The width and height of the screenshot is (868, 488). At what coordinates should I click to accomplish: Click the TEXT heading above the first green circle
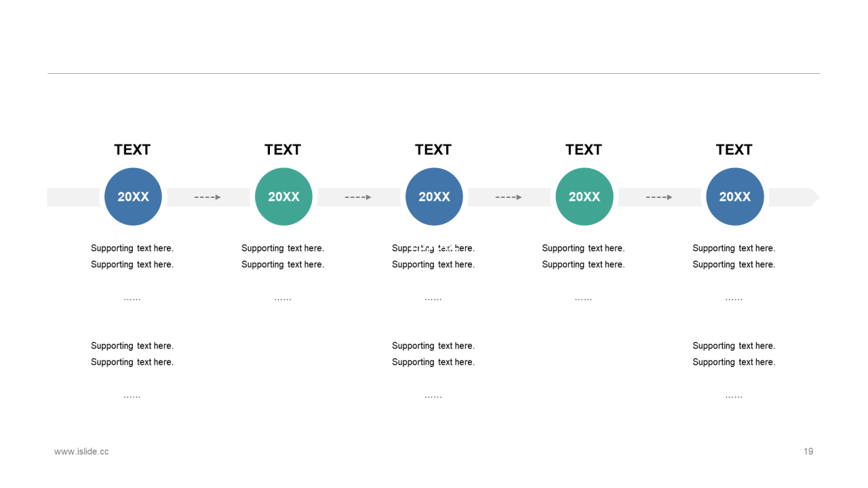(x=283, y=150)
